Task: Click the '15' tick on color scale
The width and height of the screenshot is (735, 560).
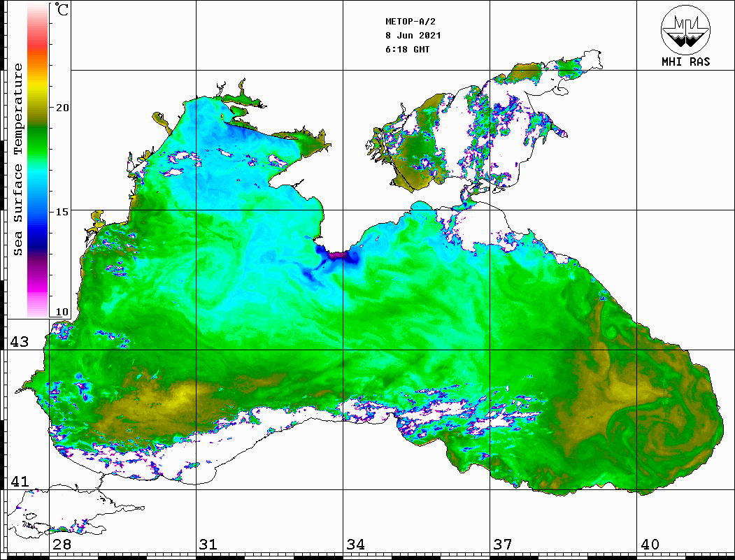Action: coord(62,212)
